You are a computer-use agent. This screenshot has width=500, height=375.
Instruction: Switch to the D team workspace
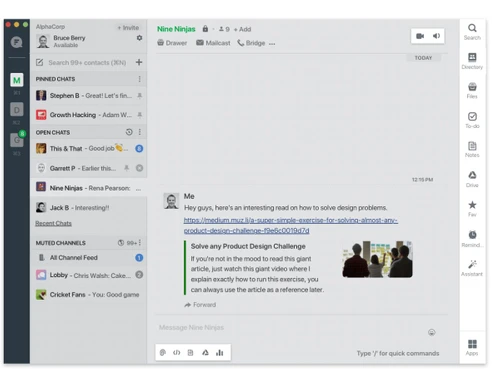(x=17, y=110)
